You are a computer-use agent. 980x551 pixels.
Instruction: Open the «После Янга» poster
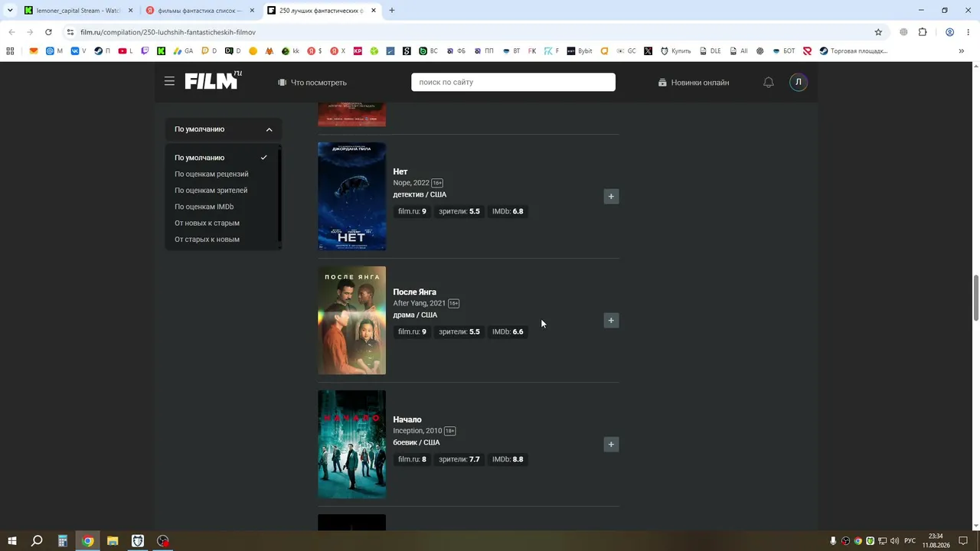pyautogui.click(x=352, y=321)
